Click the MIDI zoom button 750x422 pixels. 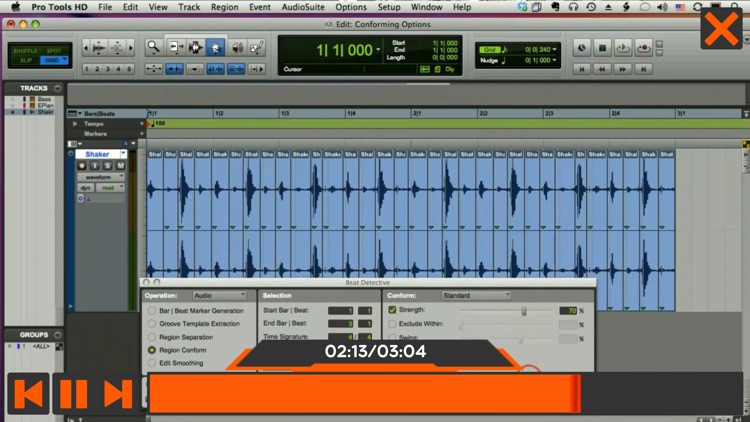pos(117,48)
